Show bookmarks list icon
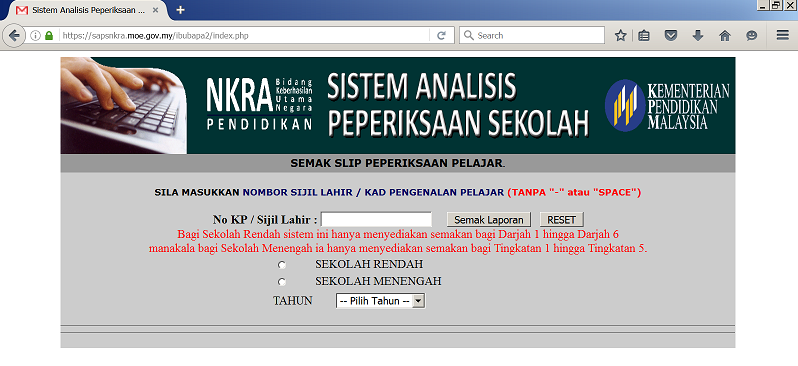This screenshot has height=366, width=798. [644, 36]
